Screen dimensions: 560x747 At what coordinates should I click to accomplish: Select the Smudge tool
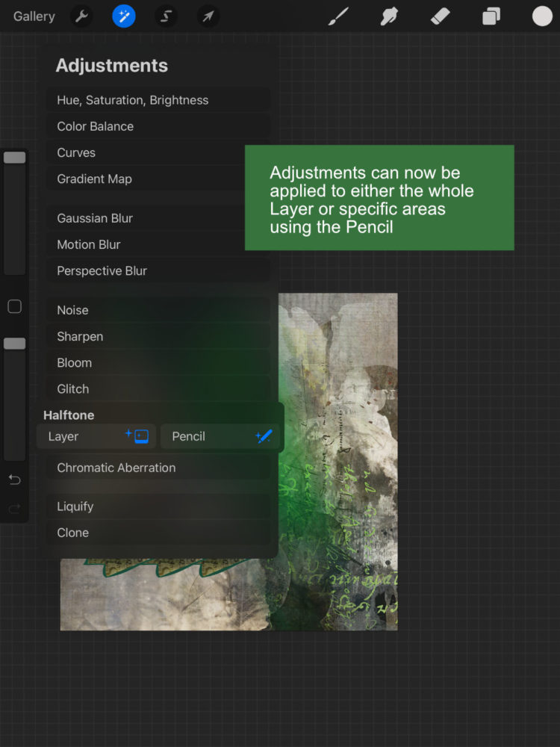(389, 16)
